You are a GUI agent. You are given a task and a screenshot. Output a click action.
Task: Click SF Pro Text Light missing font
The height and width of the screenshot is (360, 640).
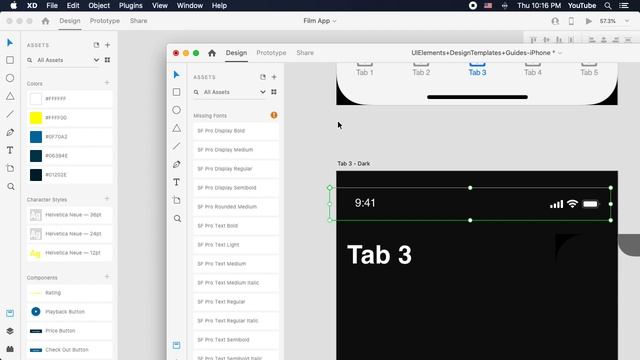pos(236,244)
